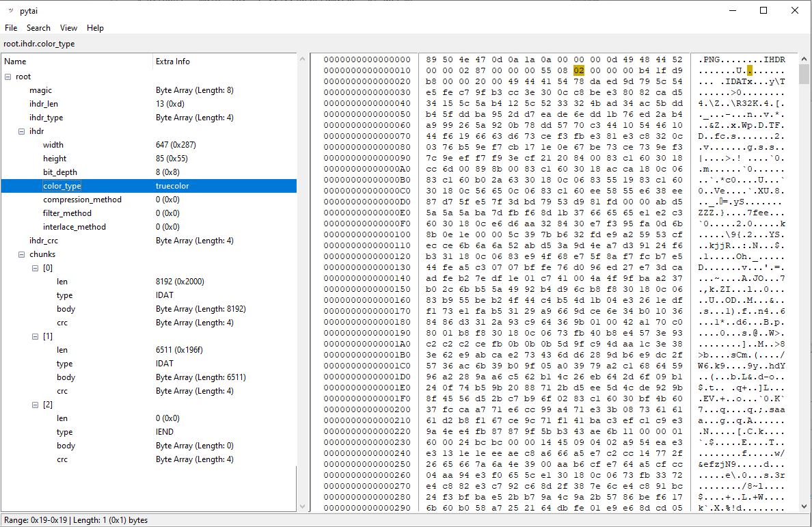This screenshot has width=812, height=527.
Task: Collapse the root tree node
Action: click(8, 77)
